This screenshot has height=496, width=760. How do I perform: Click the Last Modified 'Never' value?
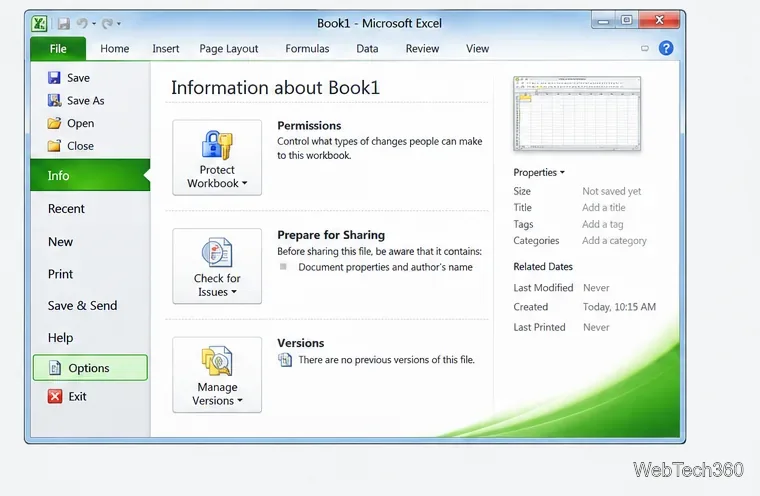tap(596, 288)
